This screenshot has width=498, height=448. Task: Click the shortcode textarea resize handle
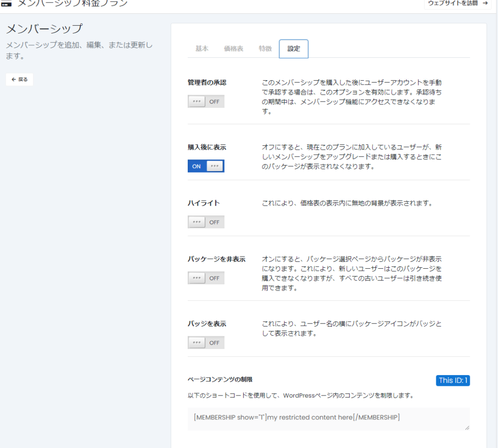467,428
